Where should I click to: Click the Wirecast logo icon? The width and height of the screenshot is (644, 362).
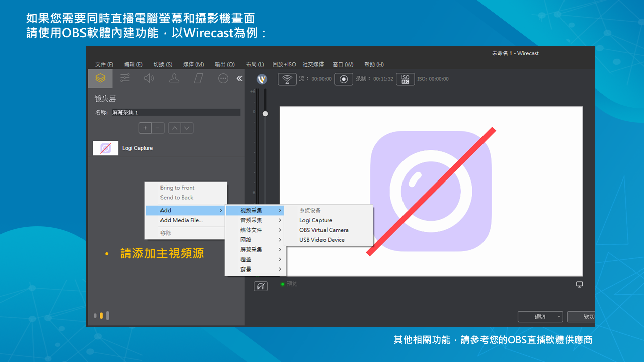pos(262,79)
